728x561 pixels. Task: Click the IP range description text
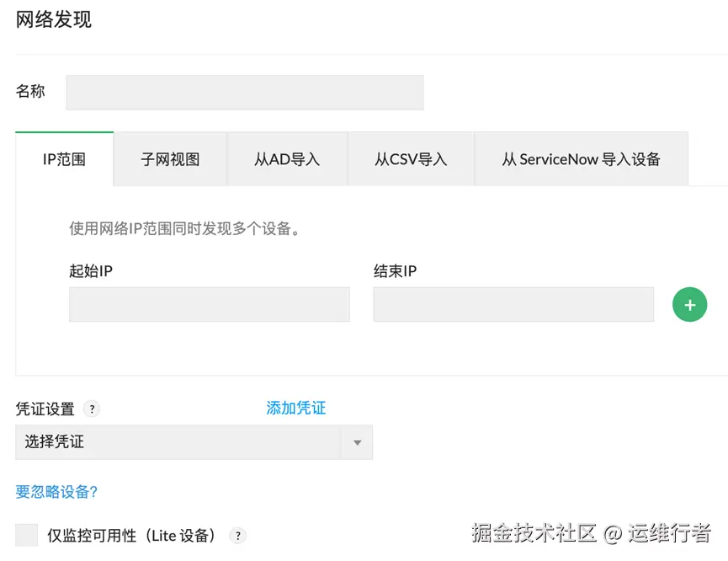(x=185, y=228)
